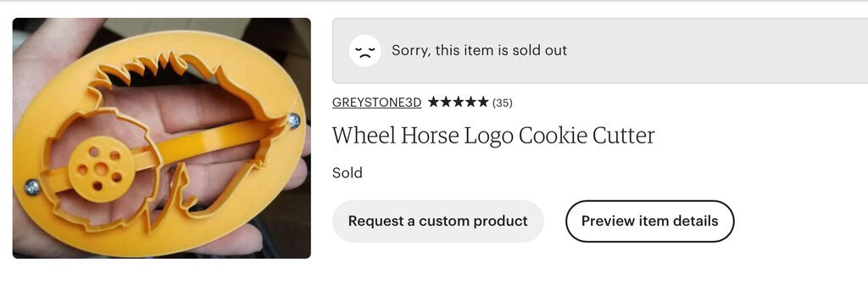Image resolution: width=868 pixels, height=308 pixels.
Task: Click the fourth rating star
Action: [x=470, y=102]
